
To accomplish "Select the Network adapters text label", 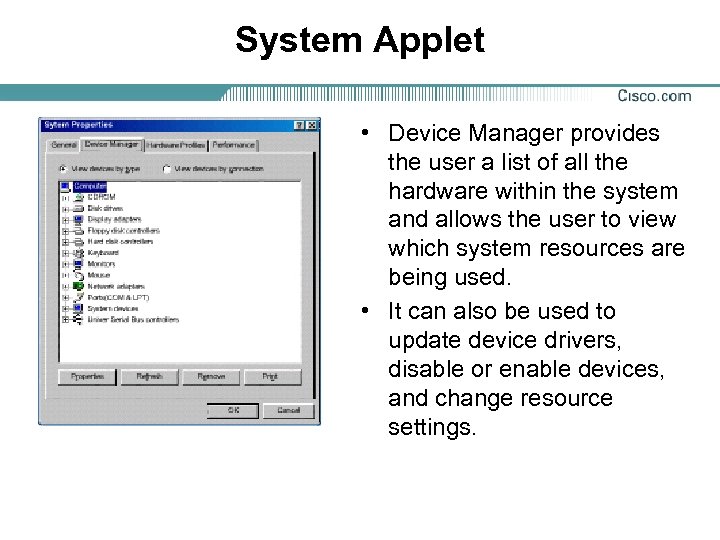I will coord(116,287).
